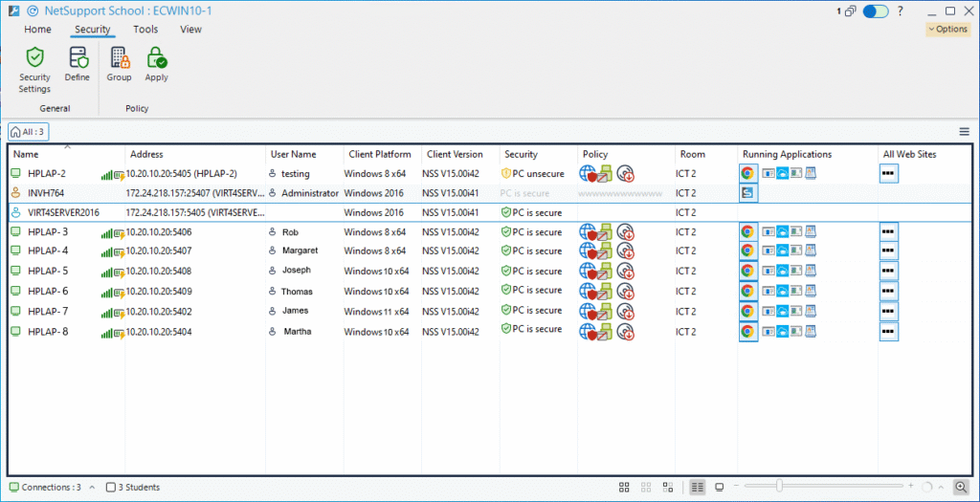
Task: Click the Administrator user name
Action: click(310, 193)
